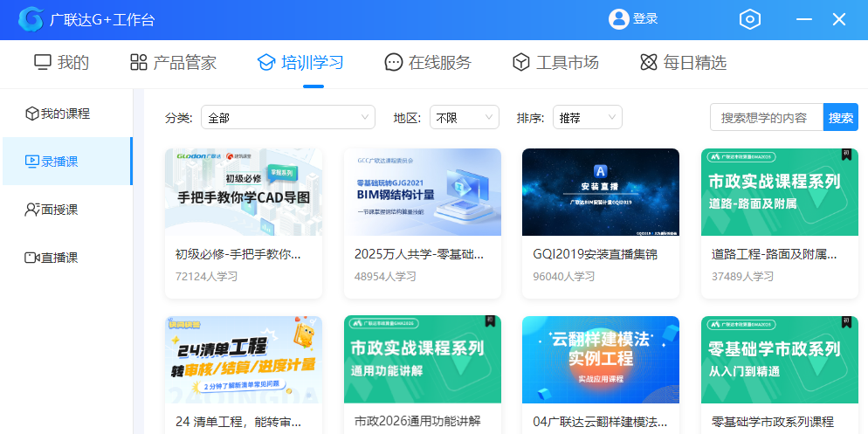This screenshot has width=868, height=434.
Task: Close the 广联达G+工作台 window
Action: (x=839, y=19)
